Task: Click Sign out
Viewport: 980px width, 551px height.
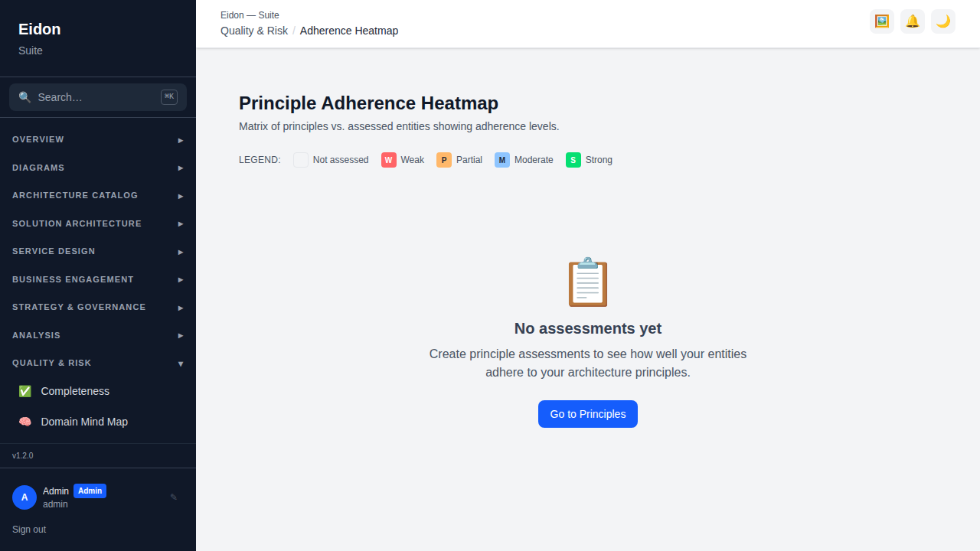Action: [x=29, y=530]
